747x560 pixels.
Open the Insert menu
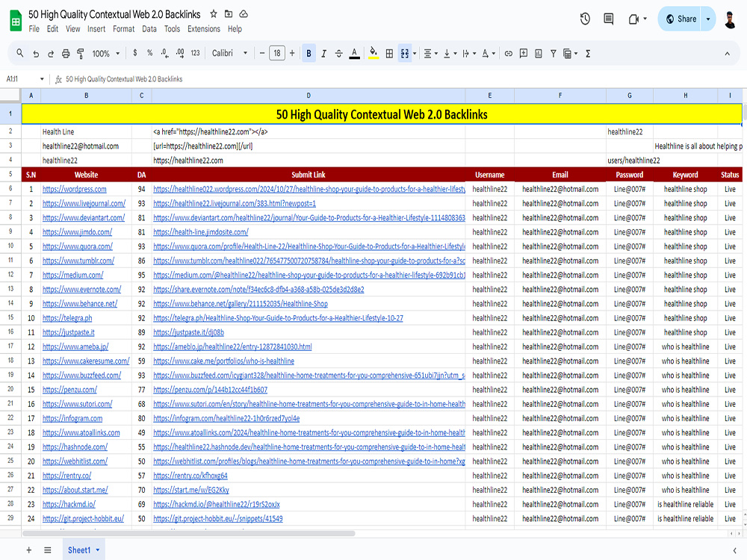point(96,29)
